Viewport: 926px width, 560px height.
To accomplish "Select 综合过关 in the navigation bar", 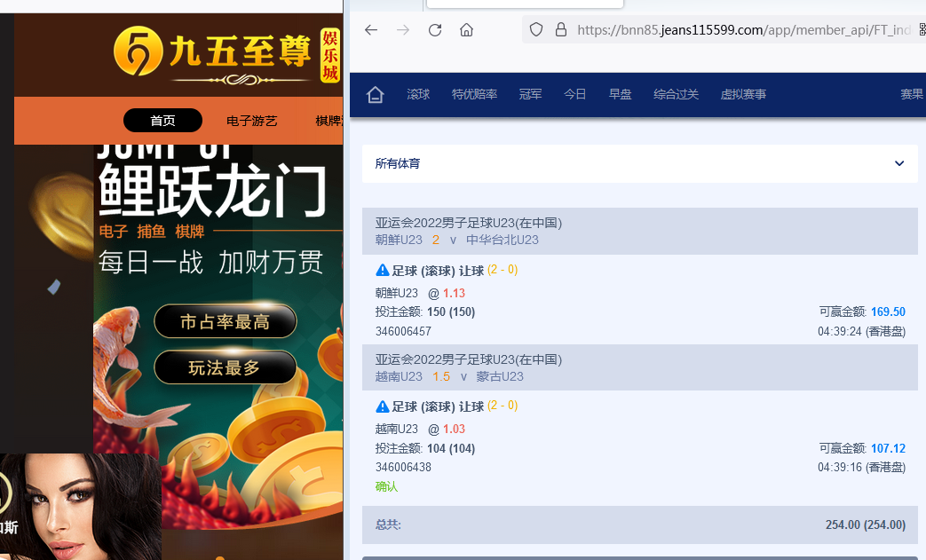I will [676, 94].
